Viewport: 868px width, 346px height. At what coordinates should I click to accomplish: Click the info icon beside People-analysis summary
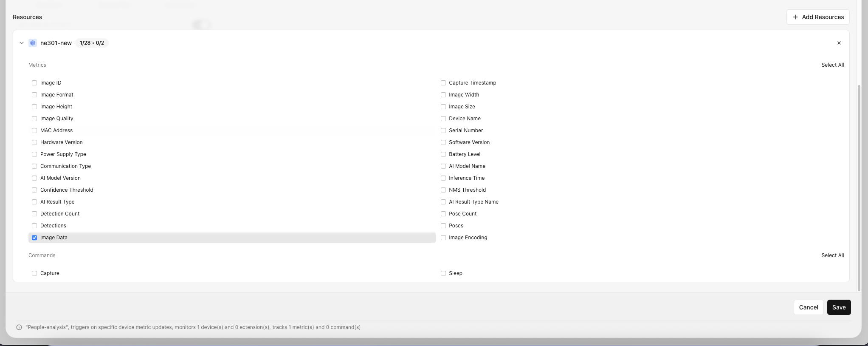click(x=19, y=327)
